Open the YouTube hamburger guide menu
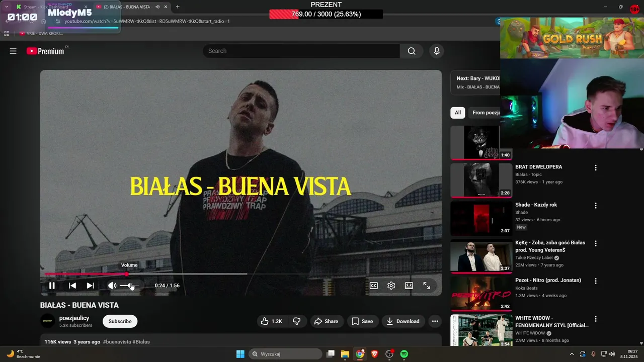The width and height of the screenshot is (644, 362). 13,51
